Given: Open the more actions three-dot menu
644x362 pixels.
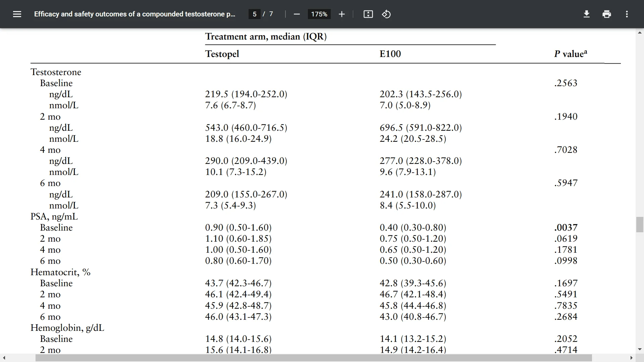Looking at the screenshot, I should (627, 14).
